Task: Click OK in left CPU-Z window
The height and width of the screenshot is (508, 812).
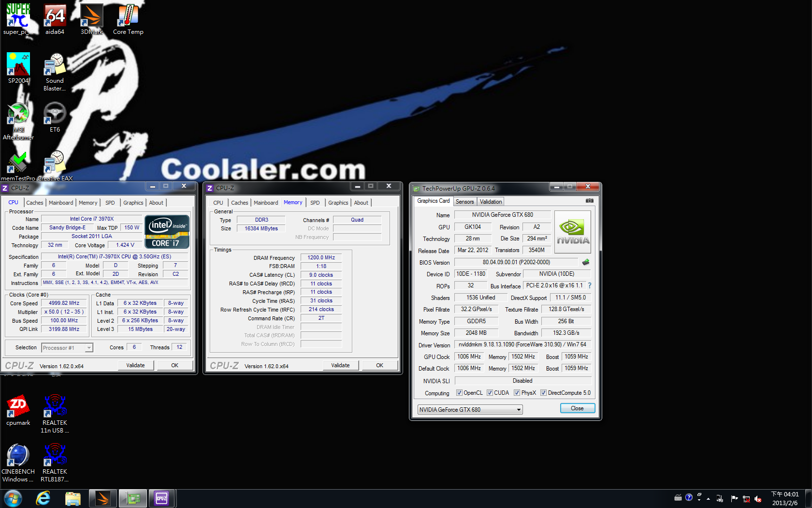Action: pyautogui.click(x=175, y=365)
